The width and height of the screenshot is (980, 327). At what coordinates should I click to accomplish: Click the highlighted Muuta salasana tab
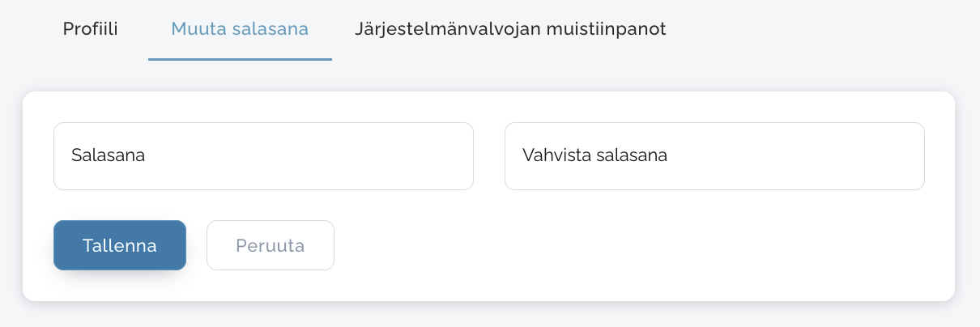pyautogui.click(x=240, y=30)
